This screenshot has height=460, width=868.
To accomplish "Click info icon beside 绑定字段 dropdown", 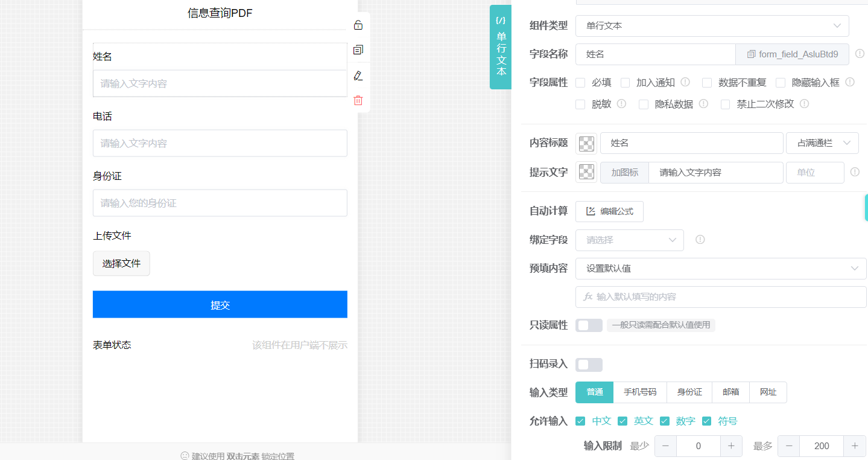I will click(700, 240).
